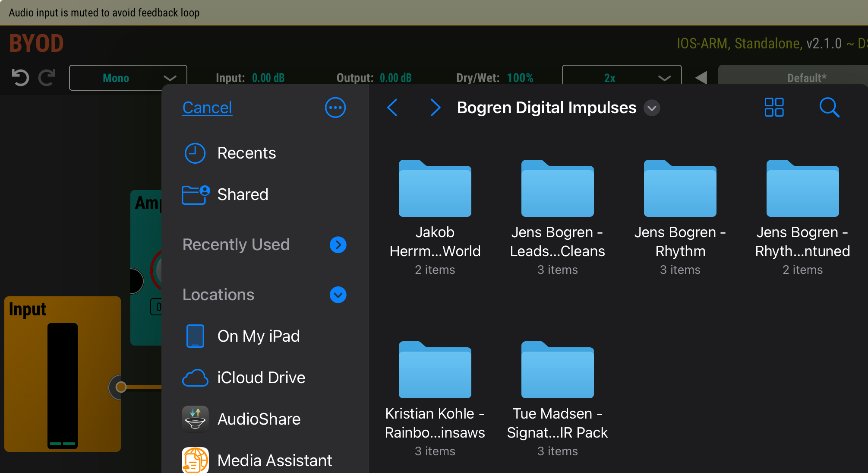Click the '3 items' count under Tue Madsen
868x473 pixels.
pyautogui.click(x=558, y=451)
